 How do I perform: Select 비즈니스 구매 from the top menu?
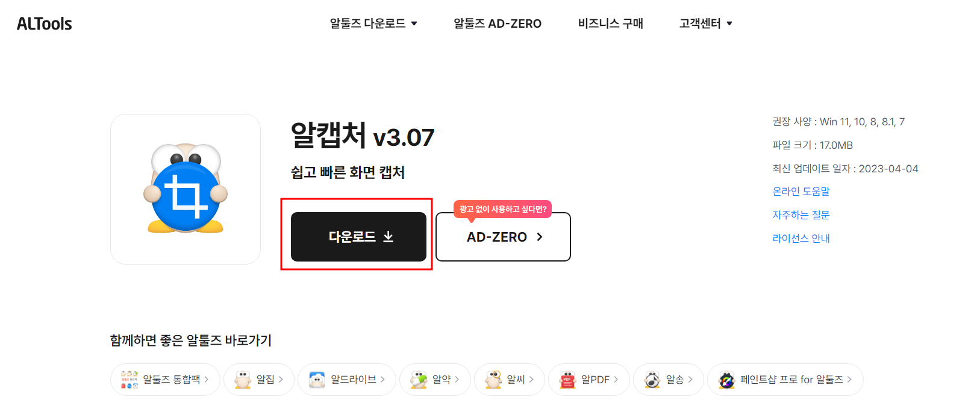tap(610, 23)
